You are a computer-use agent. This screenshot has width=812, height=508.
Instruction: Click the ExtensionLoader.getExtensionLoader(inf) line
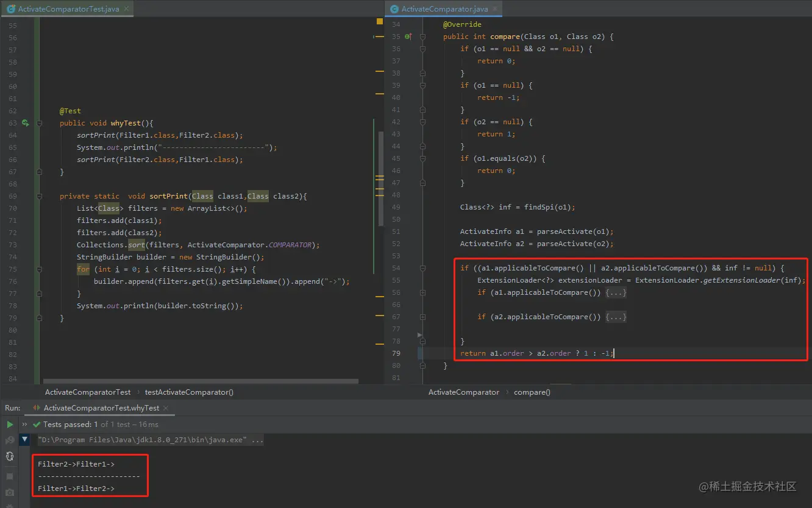641,280
